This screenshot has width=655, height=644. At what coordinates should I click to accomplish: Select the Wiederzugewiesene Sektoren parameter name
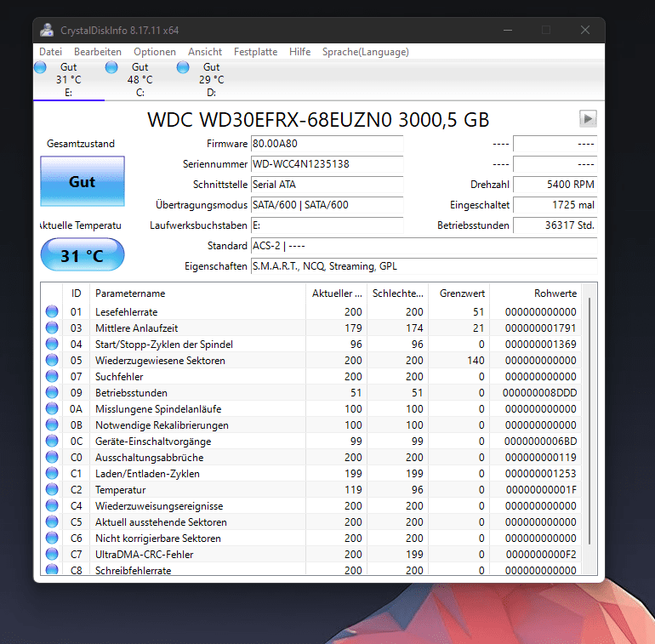tap(160, 361)
